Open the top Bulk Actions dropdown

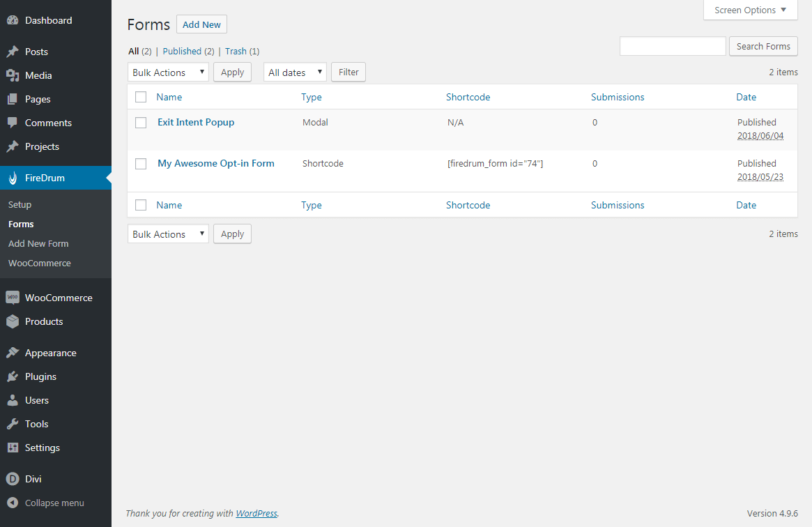[168, 72]
